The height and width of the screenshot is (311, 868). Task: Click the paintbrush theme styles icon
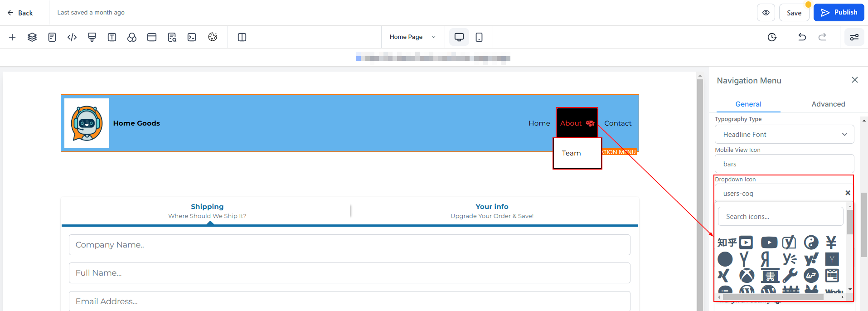92,37
